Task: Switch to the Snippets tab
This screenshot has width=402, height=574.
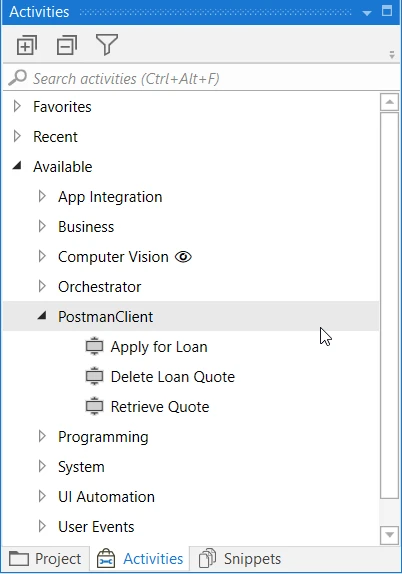Action: click(x=240, y=559)
